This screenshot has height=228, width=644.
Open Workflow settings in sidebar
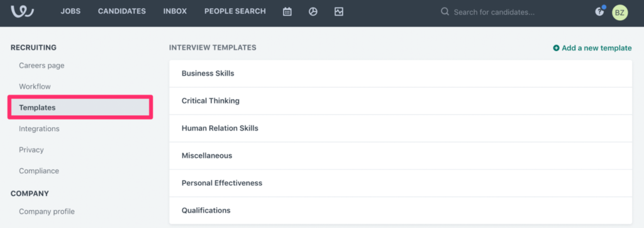35,86
